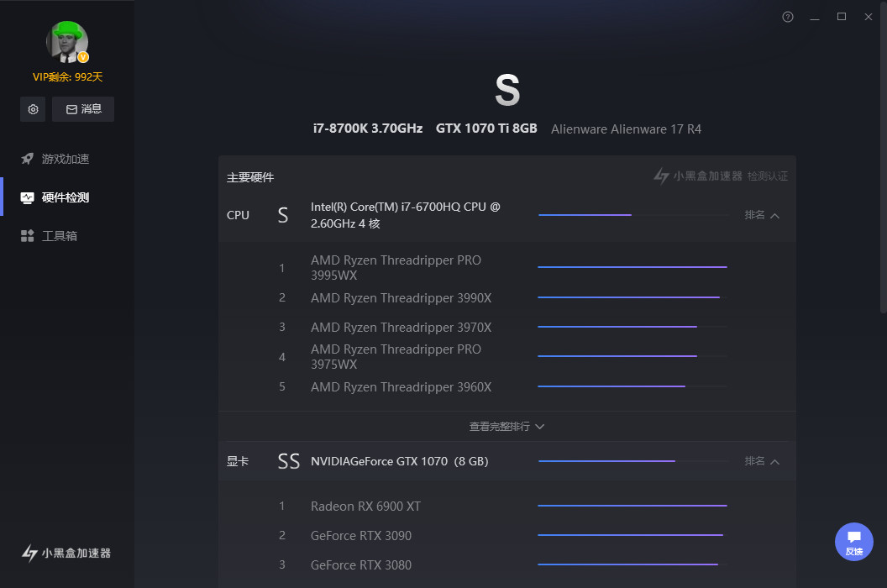Click the VIP剩余 992天 label
Image resolution: width=887 pixels, height=588 pixels.
[x=67, y=77]
